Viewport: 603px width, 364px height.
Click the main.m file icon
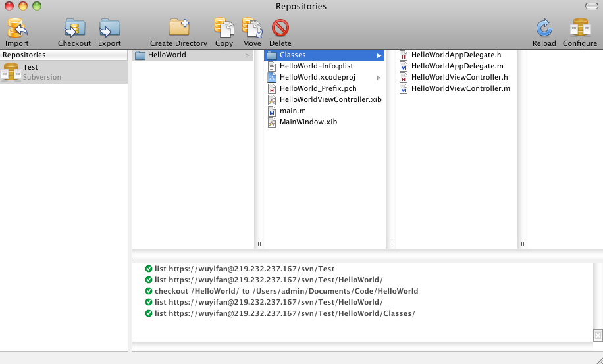tap(272, 111)
